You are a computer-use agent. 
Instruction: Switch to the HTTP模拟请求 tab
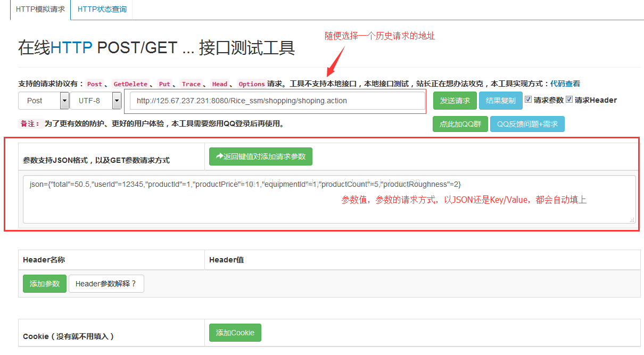tap(40, 10)
